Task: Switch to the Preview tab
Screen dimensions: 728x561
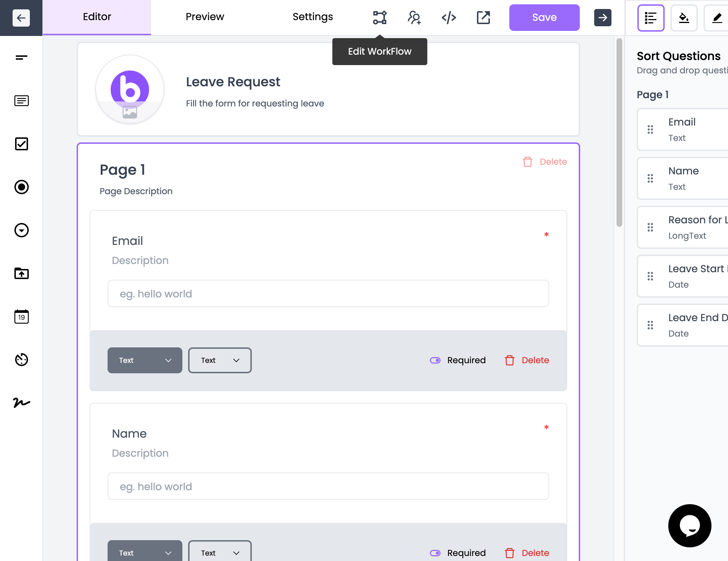Action: pos(205,17)
